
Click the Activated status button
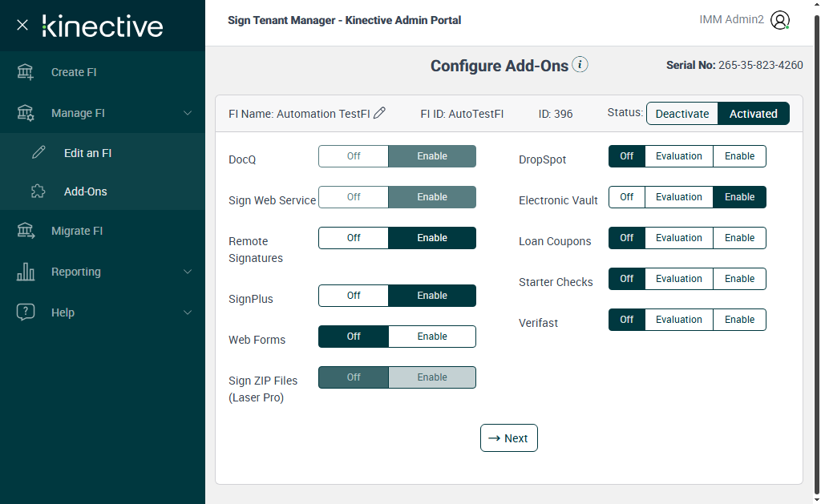tap(754, 114)
